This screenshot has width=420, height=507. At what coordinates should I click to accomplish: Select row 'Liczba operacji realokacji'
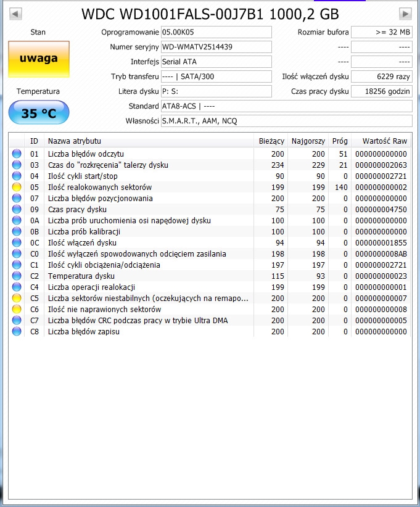(x=210, y=287)
